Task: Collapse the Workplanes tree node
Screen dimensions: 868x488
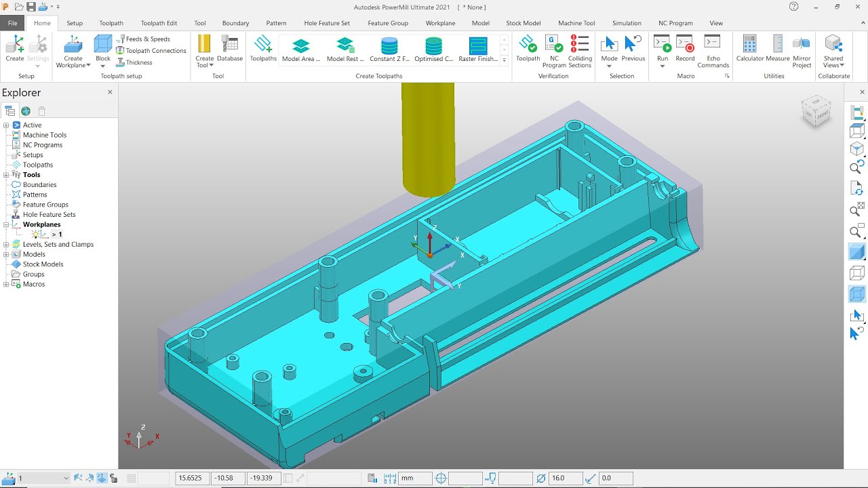Action: (x=6, y=224)
